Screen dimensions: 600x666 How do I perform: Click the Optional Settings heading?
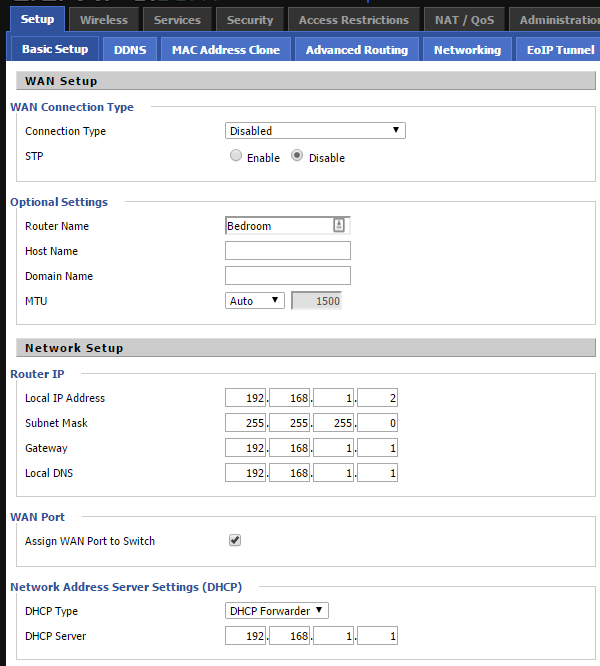[59, 202]
